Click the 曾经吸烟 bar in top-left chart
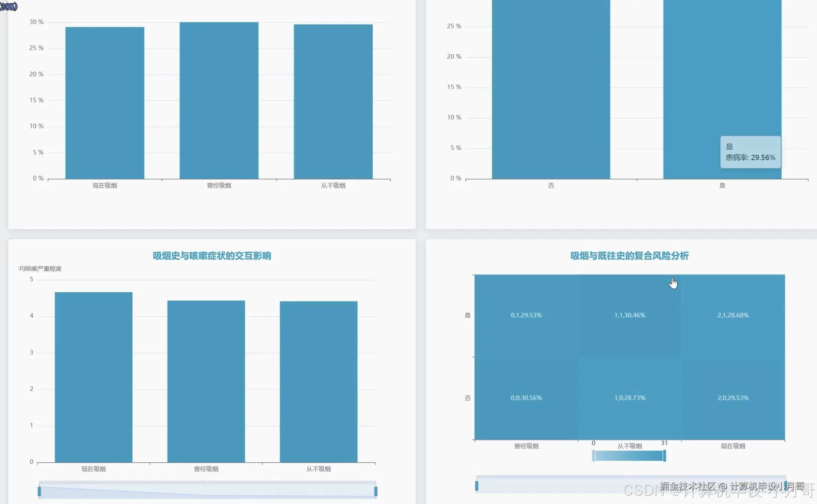 pos(219,100)
